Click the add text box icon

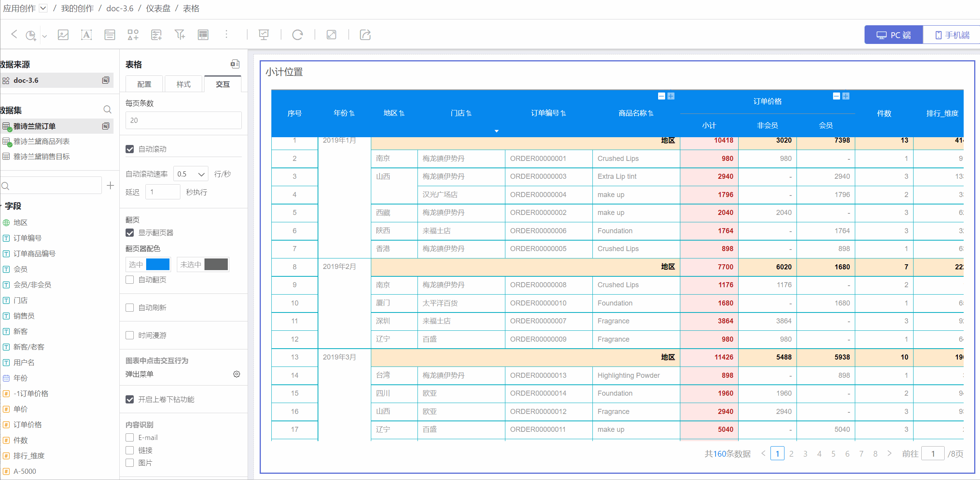tap(86, 35)
